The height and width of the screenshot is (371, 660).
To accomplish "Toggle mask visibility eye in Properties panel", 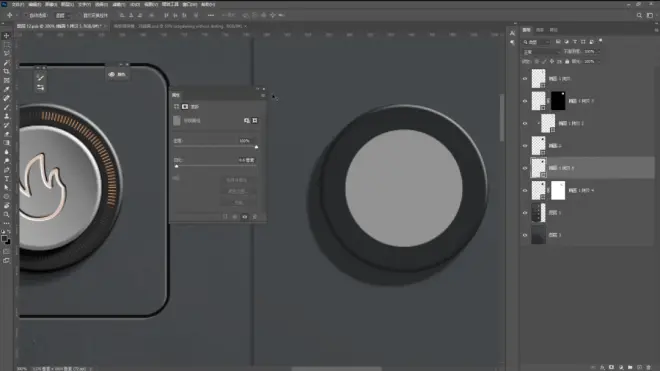I will [245, 217].
